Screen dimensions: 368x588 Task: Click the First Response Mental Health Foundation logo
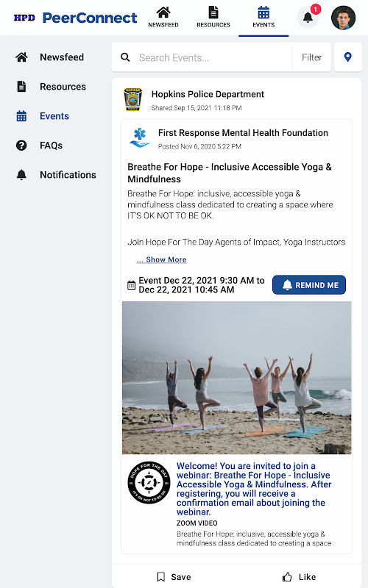pyautogui.click(x=139, y=137)
